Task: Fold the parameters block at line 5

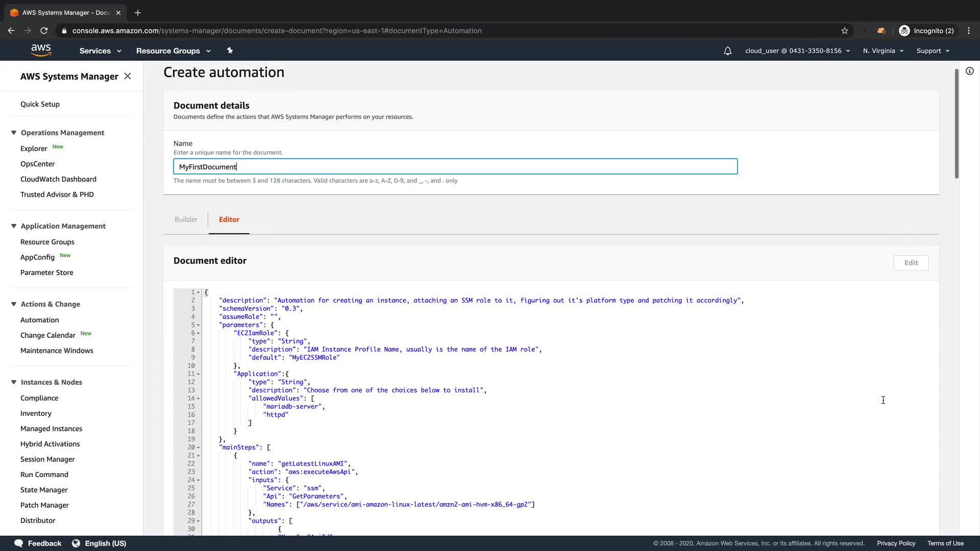Action: (198, 325)
